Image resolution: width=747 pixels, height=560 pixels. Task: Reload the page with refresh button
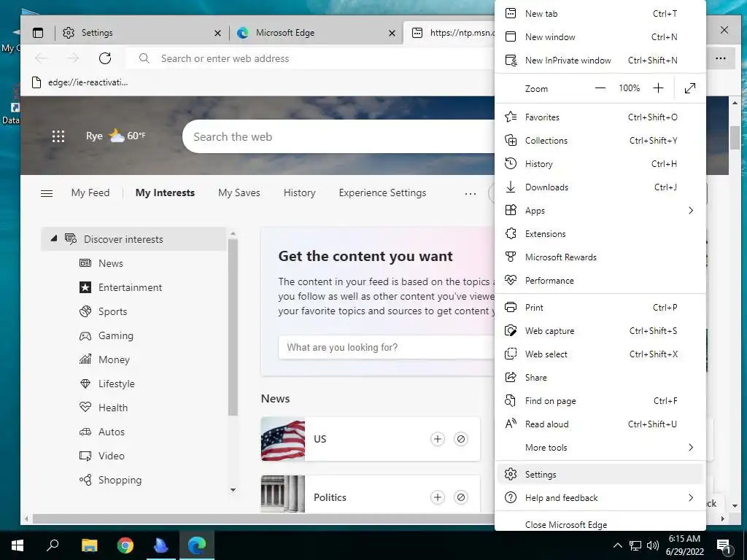pos(105,58)
